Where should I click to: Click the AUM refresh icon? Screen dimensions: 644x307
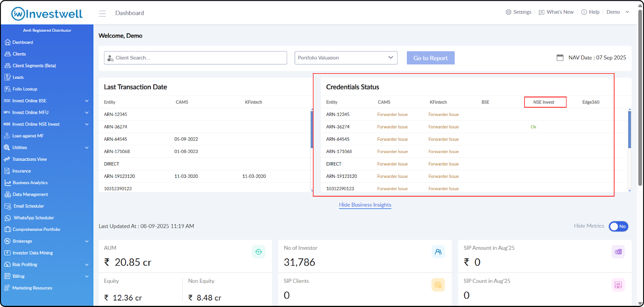pyautogui.click(x=258, y=252)
